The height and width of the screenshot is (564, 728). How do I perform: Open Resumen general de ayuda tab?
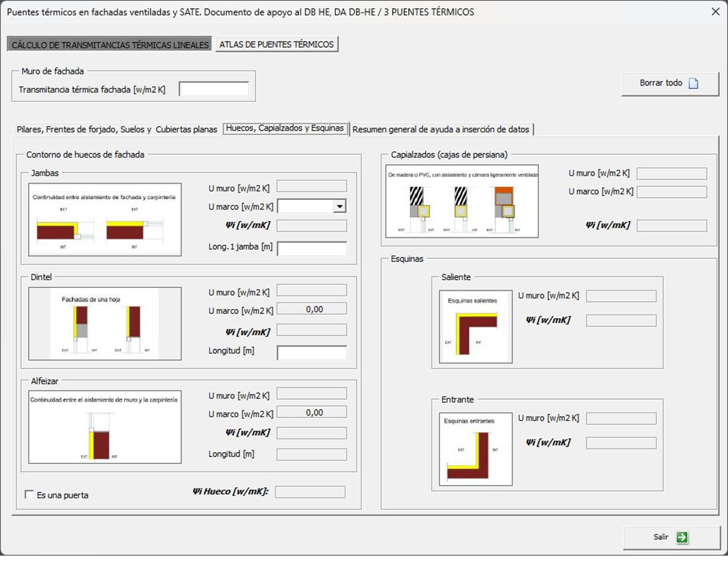pyautogui.click(x=440, y=129)
